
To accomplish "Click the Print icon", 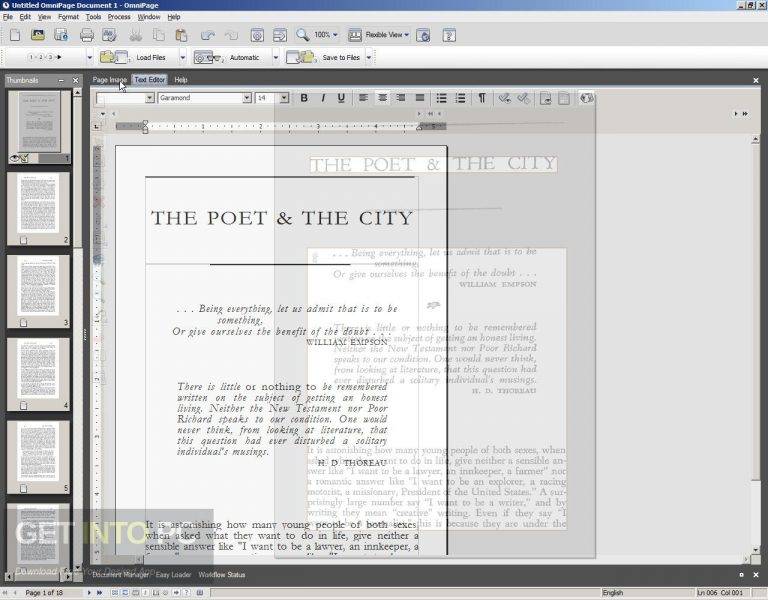I will point(87,35).
